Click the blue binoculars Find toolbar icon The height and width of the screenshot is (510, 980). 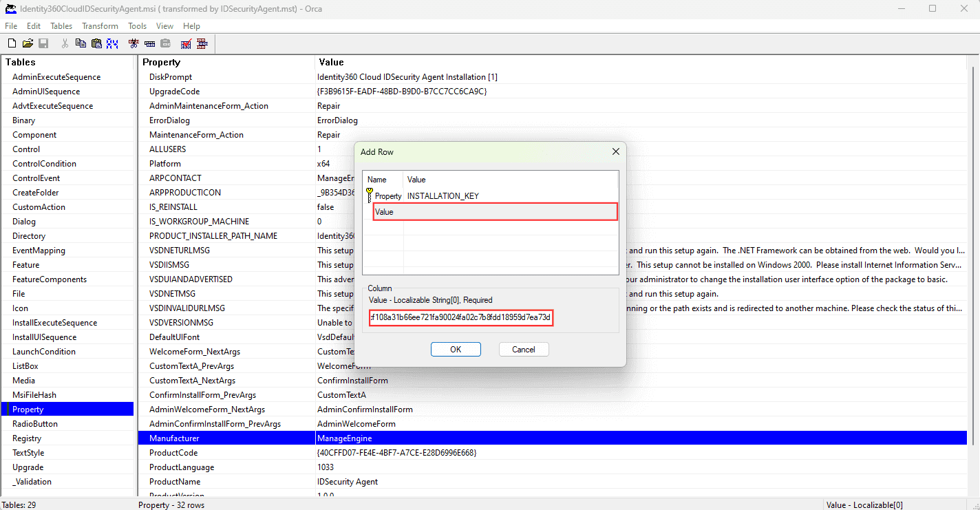coord(112,43)
